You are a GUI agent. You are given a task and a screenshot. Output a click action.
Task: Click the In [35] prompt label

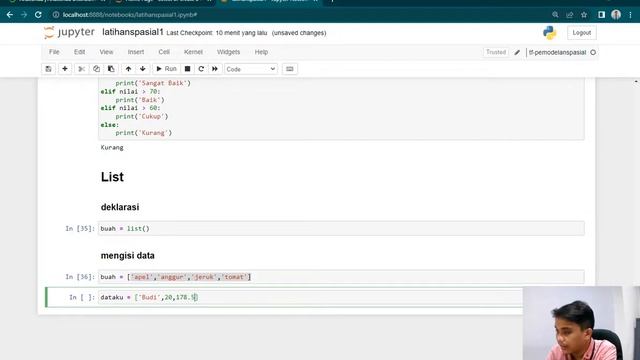click(80, 229)
